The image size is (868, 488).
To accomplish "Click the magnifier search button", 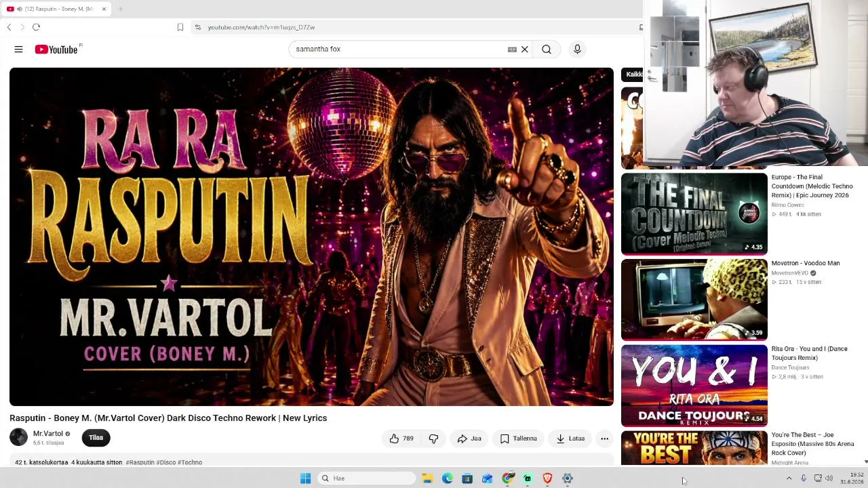I will (x=547, y=49).
